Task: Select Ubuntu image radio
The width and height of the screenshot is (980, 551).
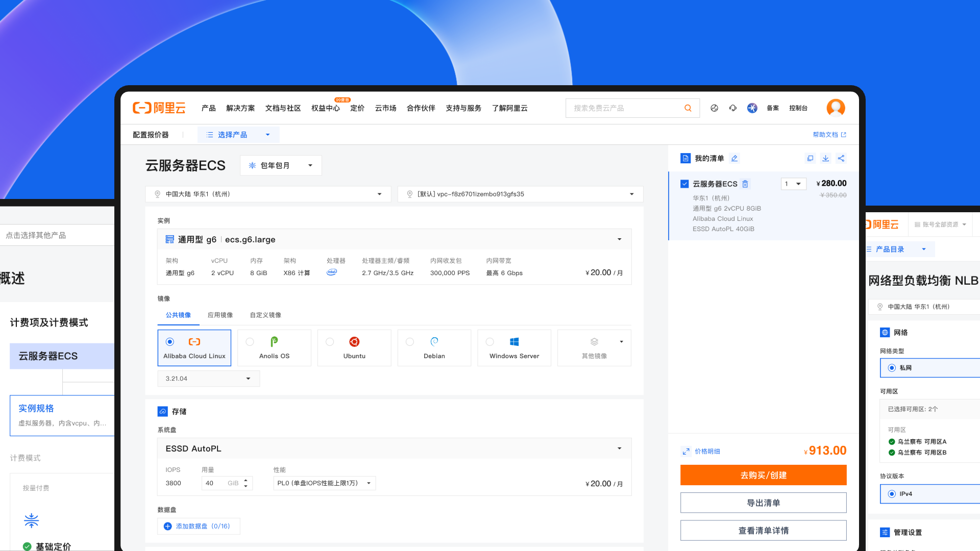Action: (330, 342)
